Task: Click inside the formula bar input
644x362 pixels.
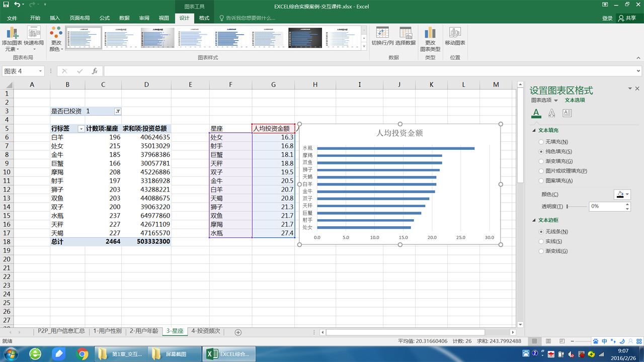Action: click(x=352, y=71)
